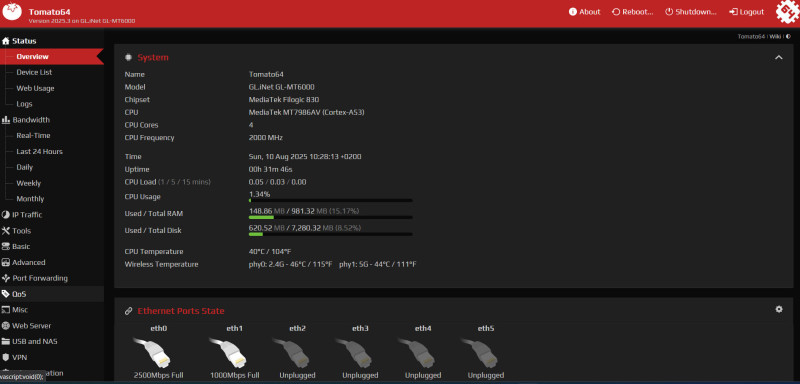Click the CPU Usage progress bar
Viewport: 800px width, 384px height.
[x=331, y=201]
